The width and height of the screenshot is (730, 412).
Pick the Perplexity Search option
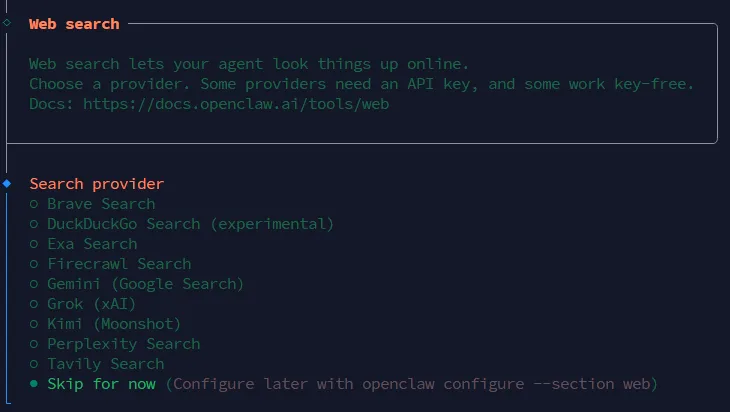tap(123, 344)
